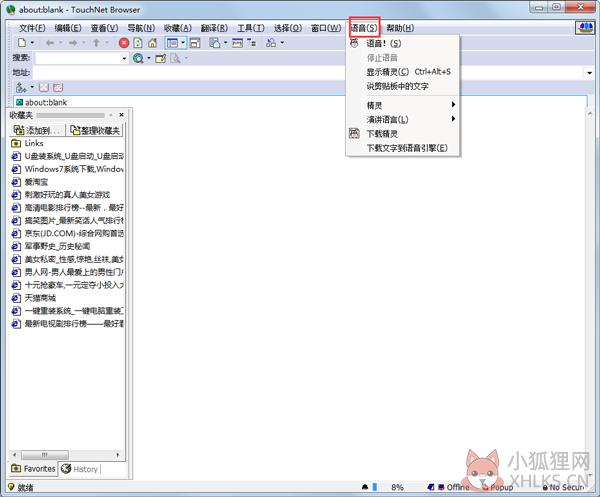Open the 天猫商城 favorite link
This screenshot has height=497, width=600.
coord(34,298)
